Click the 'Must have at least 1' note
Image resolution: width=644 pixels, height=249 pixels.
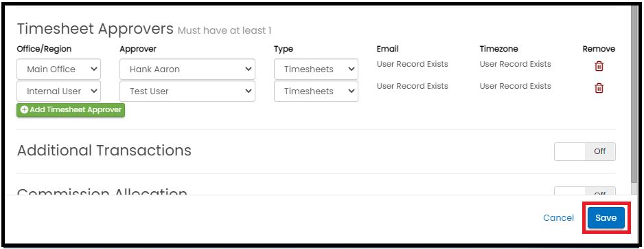(x=225, y=31)
